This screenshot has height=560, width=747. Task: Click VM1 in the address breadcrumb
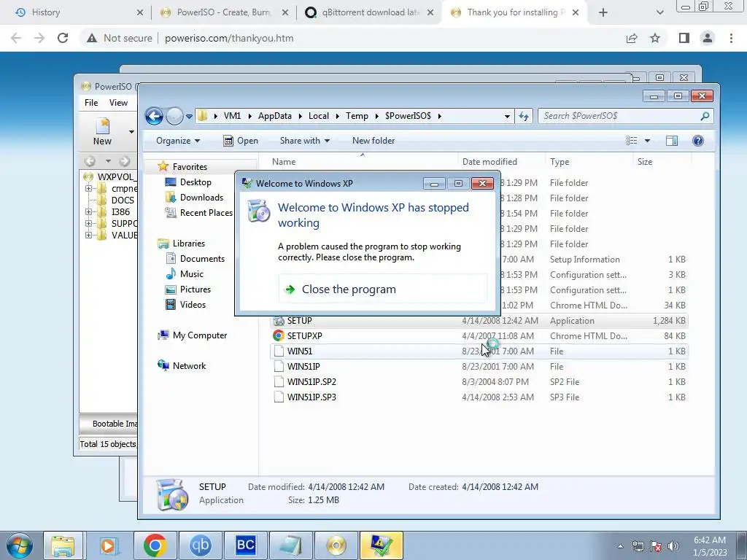[x=232, y=116]
